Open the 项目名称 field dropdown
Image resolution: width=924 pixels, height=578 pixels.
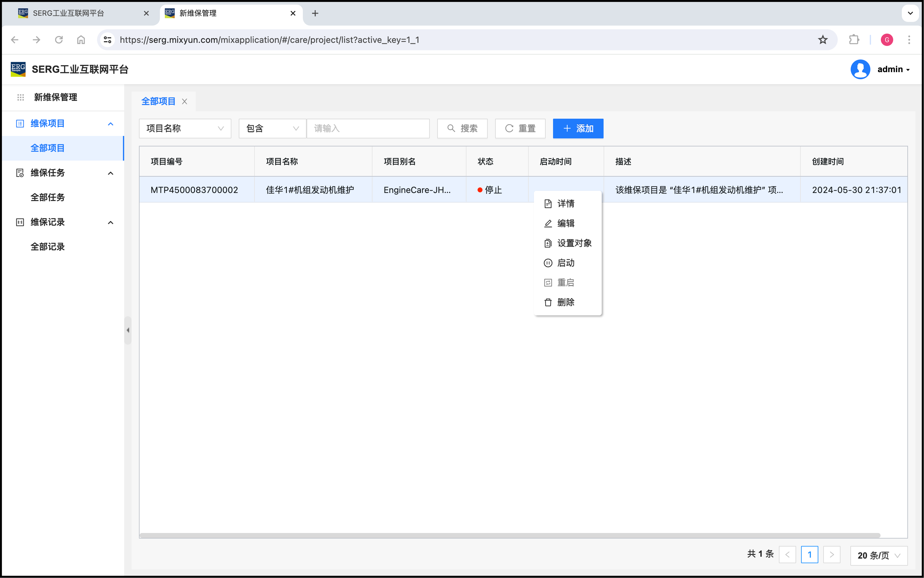pos(185,129)
